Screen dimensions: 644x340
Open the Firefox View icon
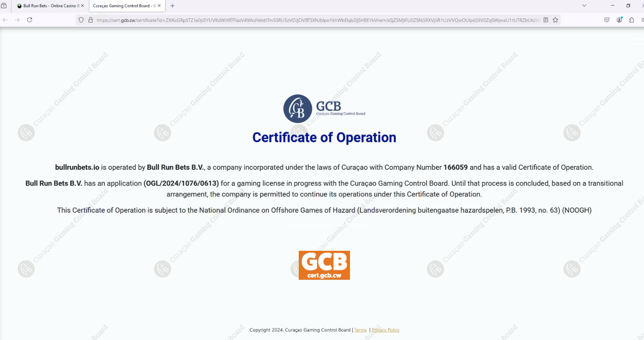4,6
